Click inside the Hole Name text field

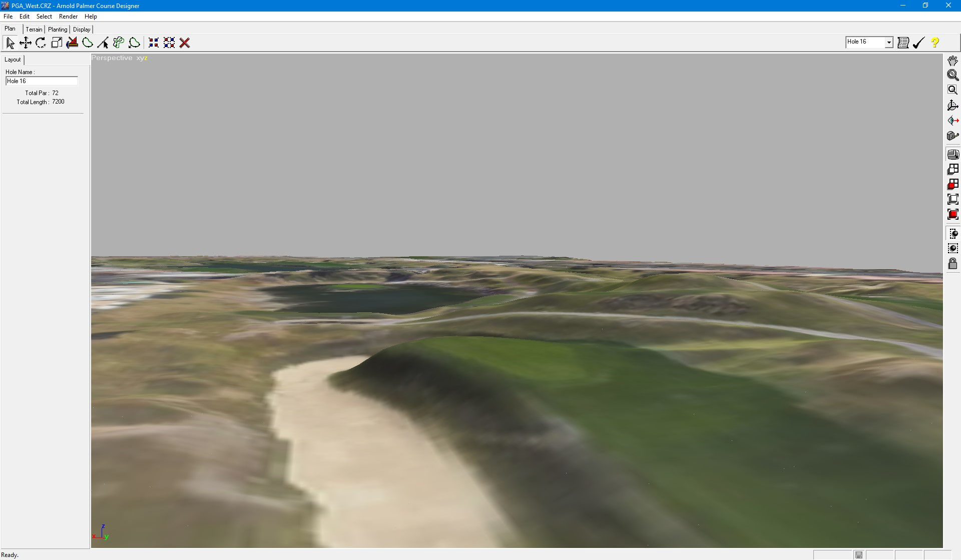pyautogui.click(x=42, y=81)
